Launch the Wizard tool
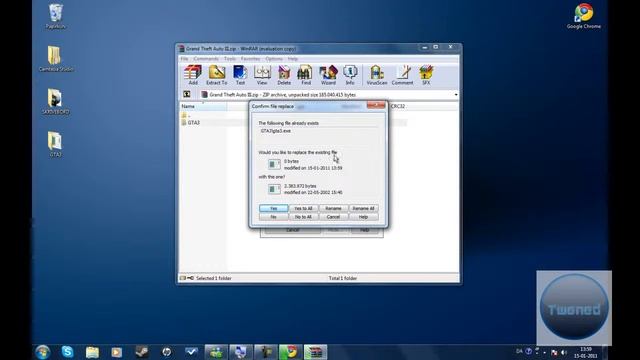Image resolution: width=640 pixels, height=360 pixels. 328,75
